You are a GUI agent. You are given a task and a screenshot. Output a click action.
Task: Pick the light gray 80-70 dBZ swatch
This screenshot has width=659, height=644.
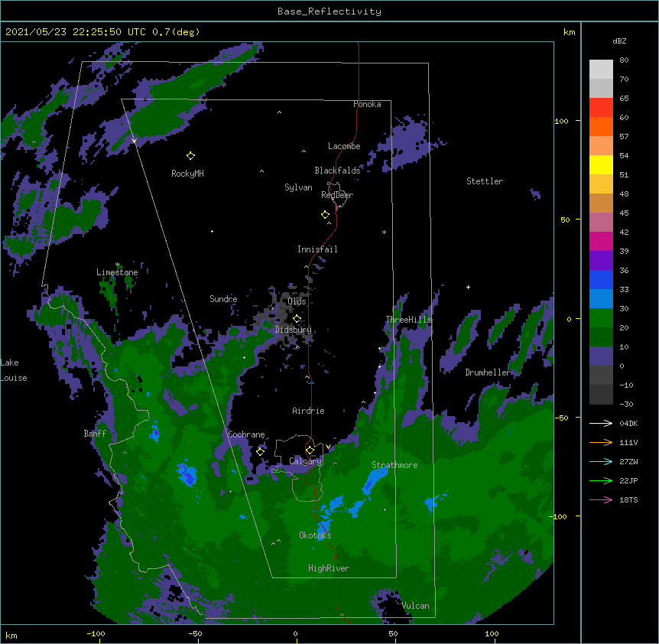601,70
